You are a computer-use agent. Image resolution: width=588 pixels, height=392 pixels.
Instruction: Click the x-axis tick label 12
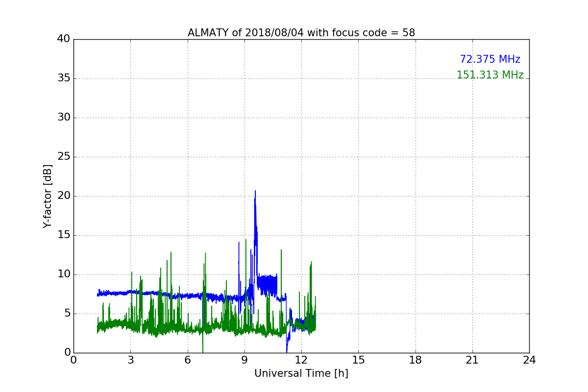pos(301,360)
